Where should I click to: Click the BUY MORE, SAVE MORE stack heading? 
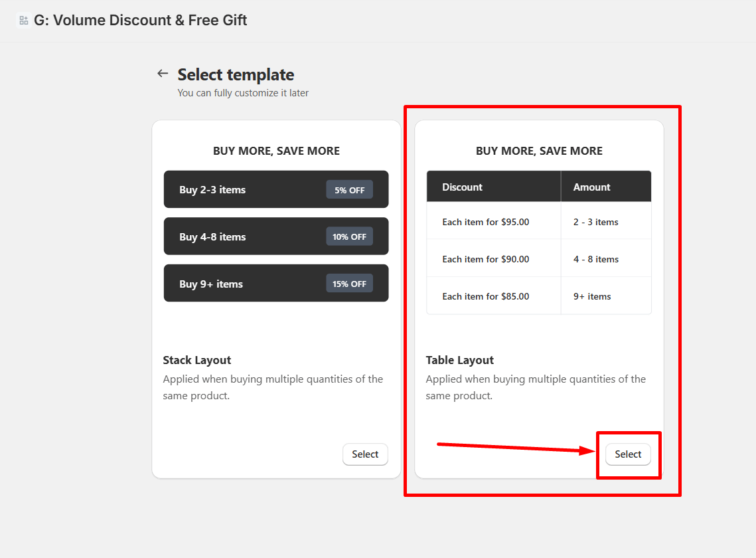[x=276, y=151]
